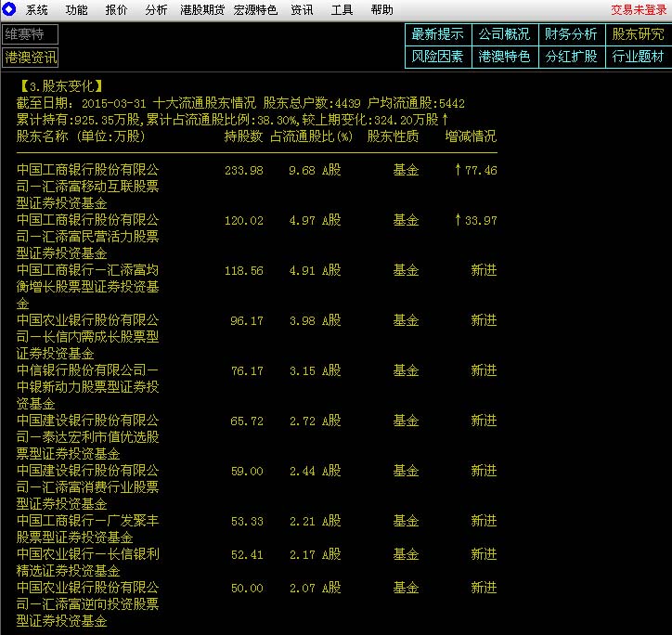672x635 pixels.
Task: Open the 帮助 menu
Action: point(381,10)
